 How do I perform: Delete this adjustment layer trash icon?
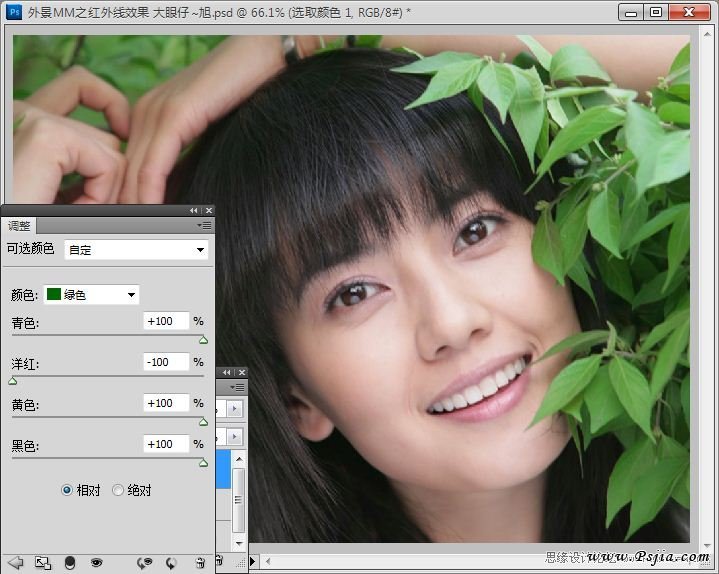pos(200,563)
